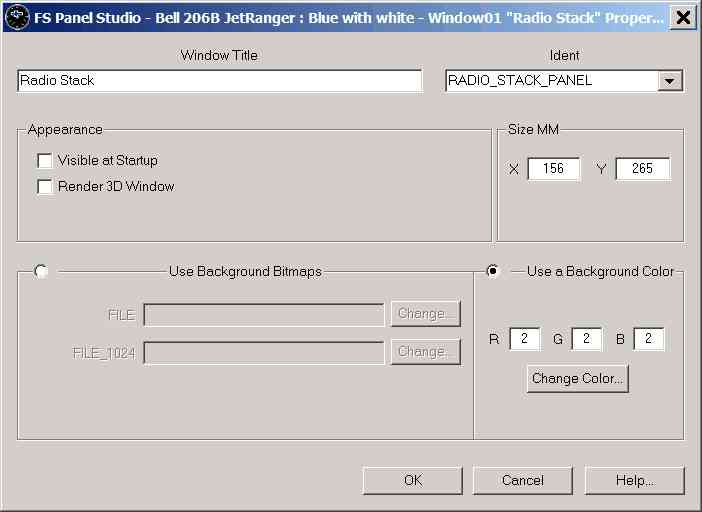The width and height of the screenshot is (702, 512).
Task: Click the FILE path field
Action: click(264, 315)
